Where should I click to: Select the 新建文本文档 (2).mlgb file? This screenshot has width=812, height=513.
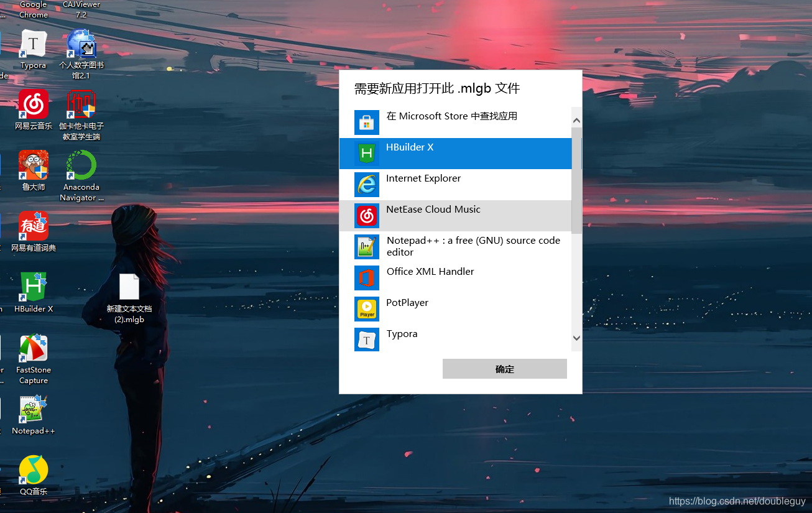(x=129, y=298)
